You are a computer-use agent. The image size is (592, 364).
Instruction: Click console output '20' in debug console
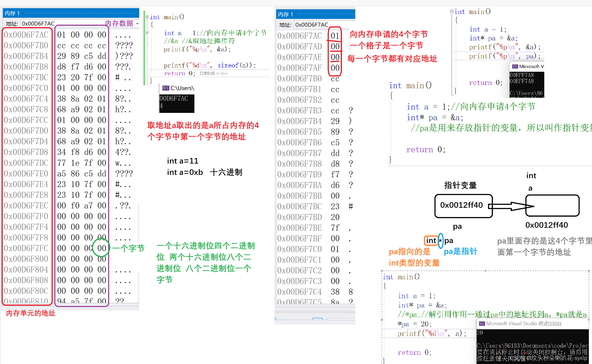(480, 333)
